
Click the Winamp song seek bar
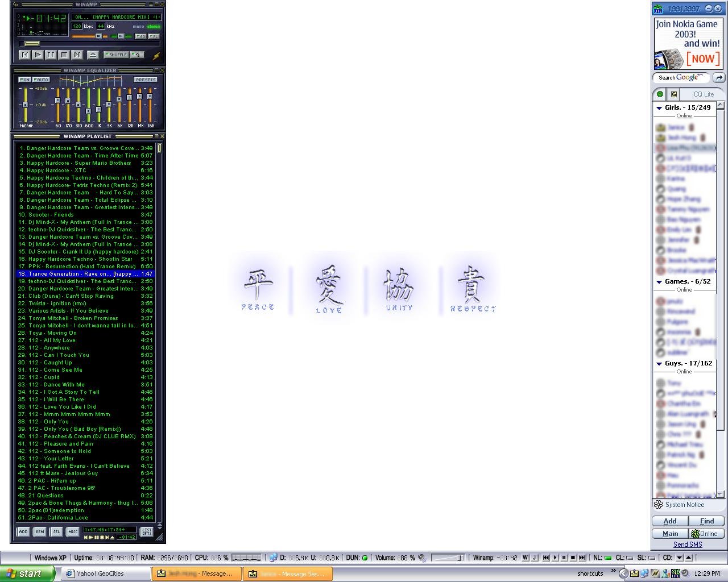pos(90,43)
